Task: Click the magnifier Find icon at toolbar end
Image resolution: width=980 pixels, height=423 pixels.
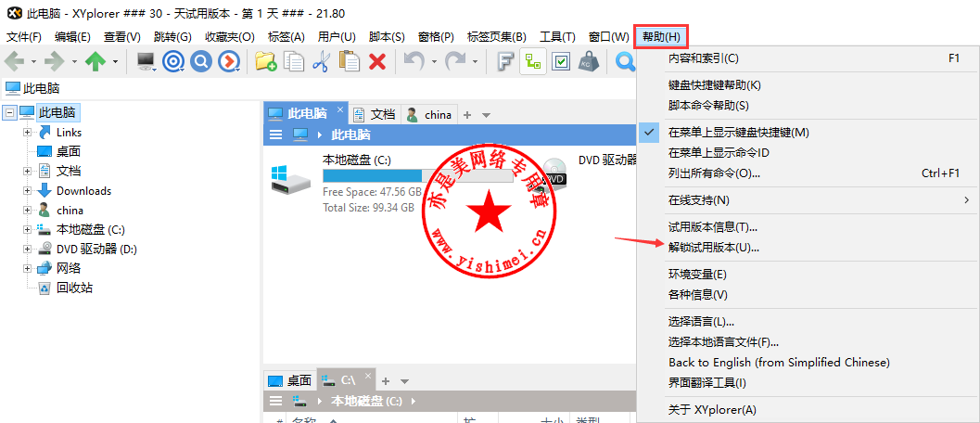Action: click(x=625, y=61)
